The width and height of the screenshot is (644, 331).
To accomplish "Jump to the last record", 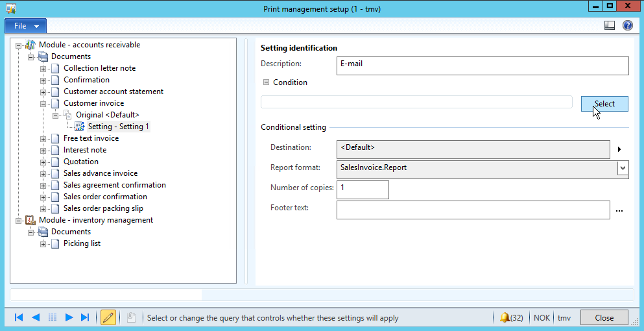I will click(x=85, y=317).
